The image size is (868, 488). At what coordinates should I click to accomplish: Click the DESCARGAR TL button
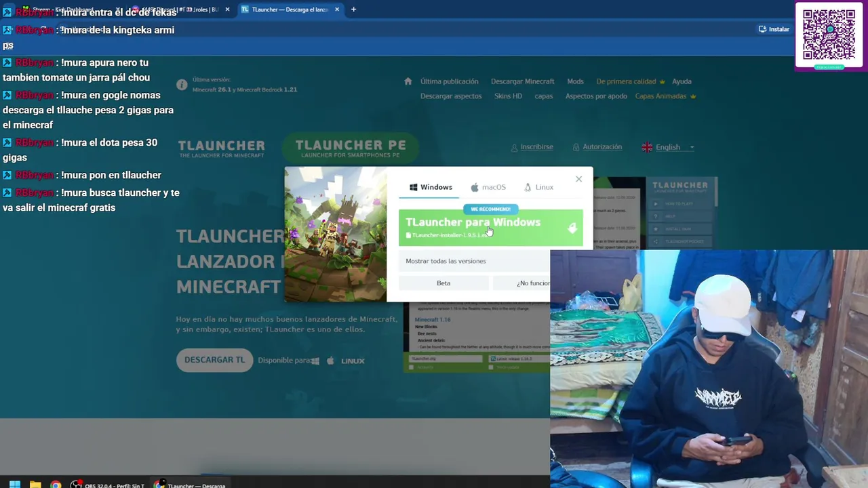214,360
